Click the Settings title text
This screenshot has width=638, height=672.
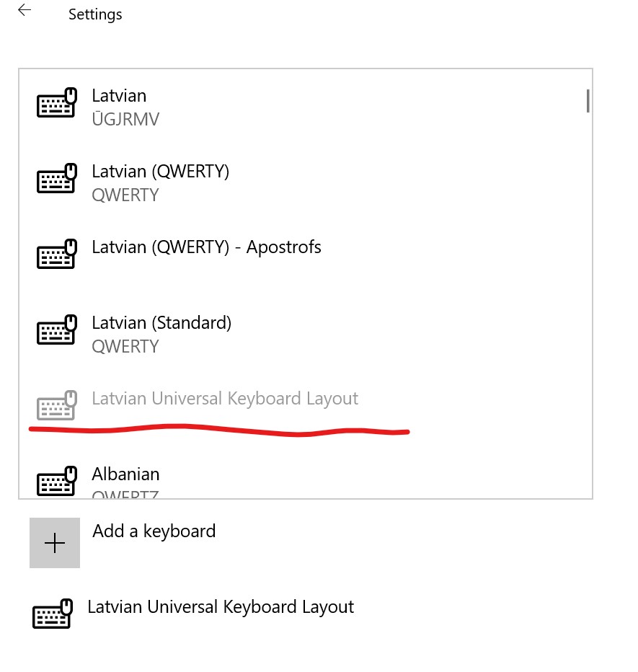coord(95,14)
